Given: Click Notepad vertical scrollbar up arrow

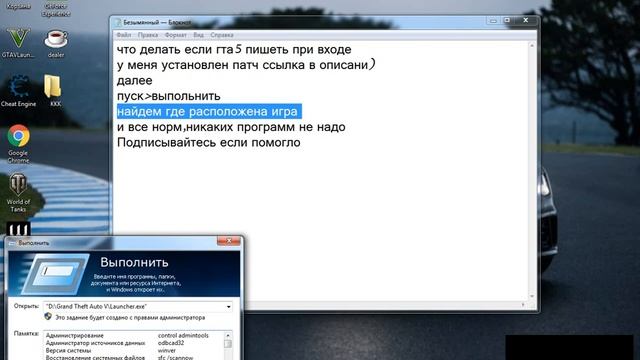Looking at the screenshot, I should click(x=532, y=46).
